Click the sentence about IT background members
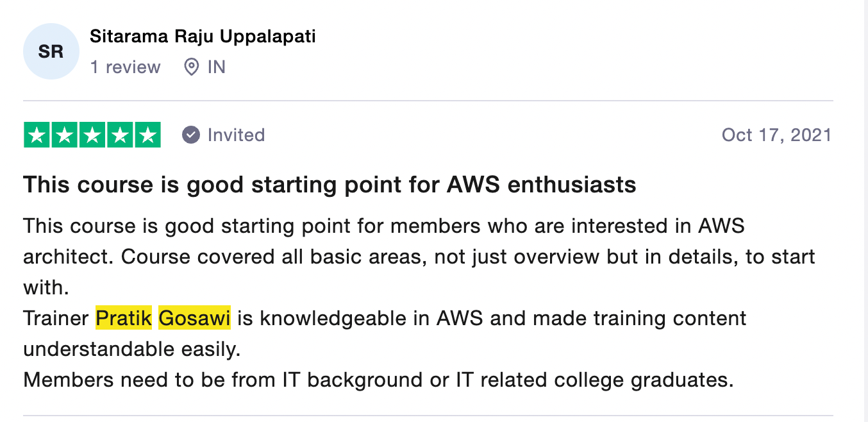The image size is (868, 422). tap(378, 380)
